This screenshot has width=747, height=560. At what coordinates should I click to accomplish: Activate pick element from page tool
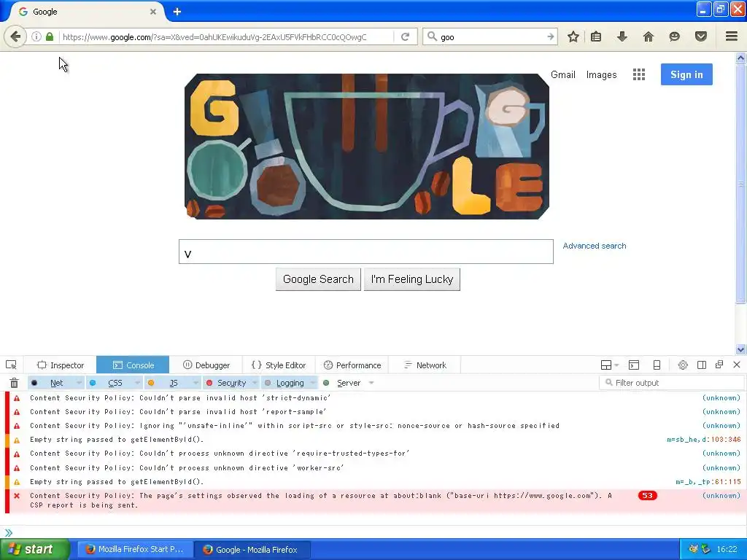(x=11, y=365)
